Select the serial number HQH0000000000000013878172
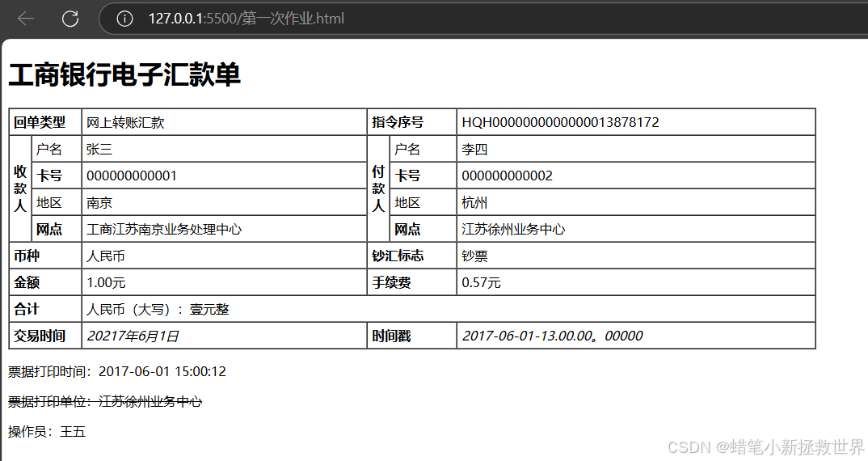The image size is (868, 461). (560, 122)
